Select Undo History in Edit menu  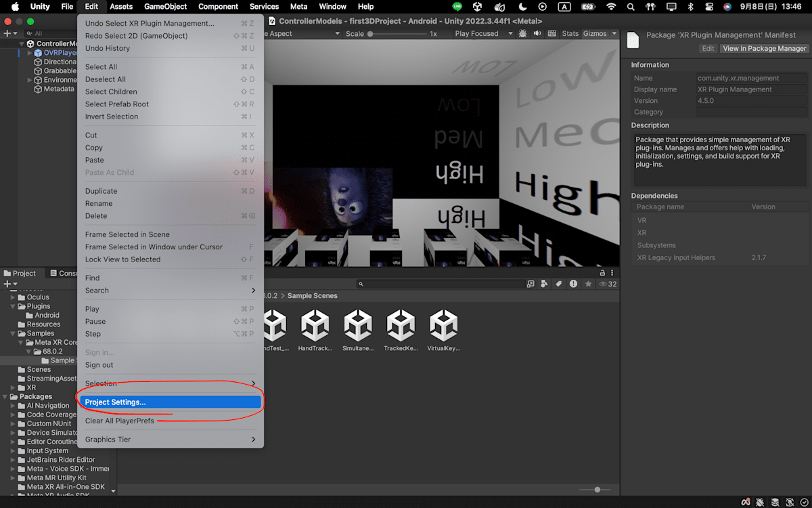tap(170, 48)
